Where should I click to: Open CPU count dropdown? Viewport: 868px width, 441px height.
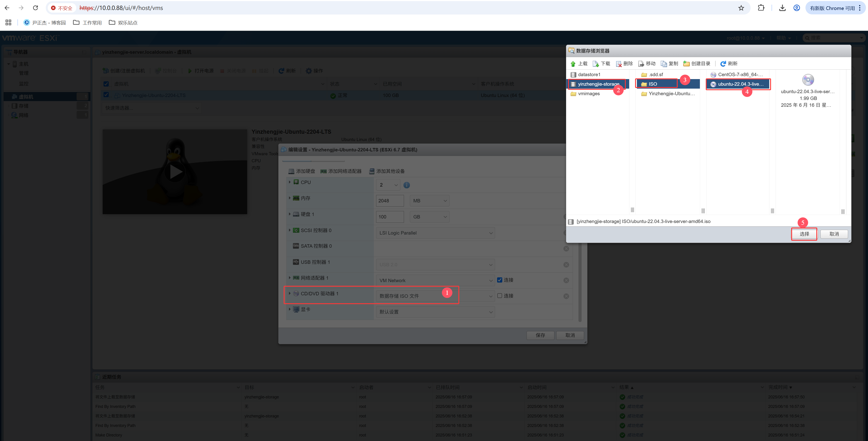pos(388,185)
